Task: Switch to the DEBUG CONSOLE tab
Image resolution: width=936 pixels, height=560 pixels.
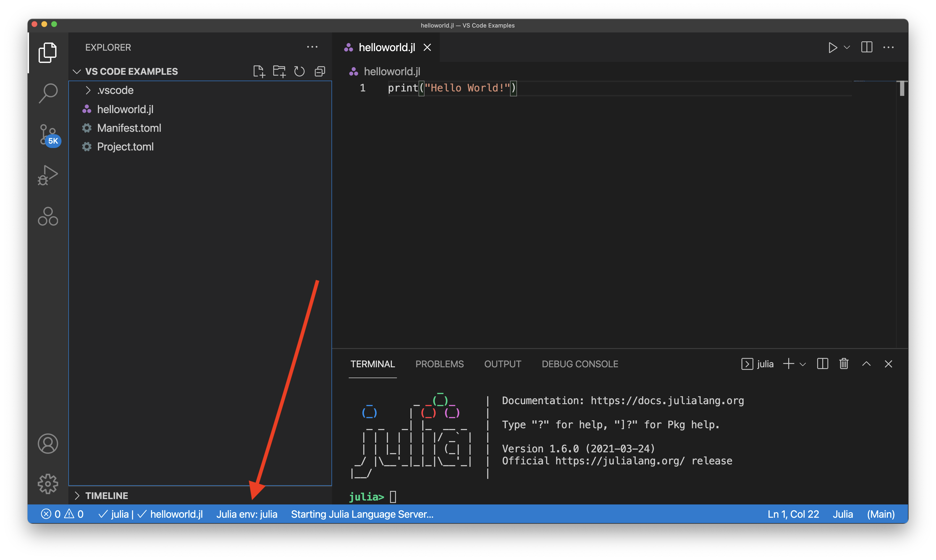Action: [x=580, y=364]
